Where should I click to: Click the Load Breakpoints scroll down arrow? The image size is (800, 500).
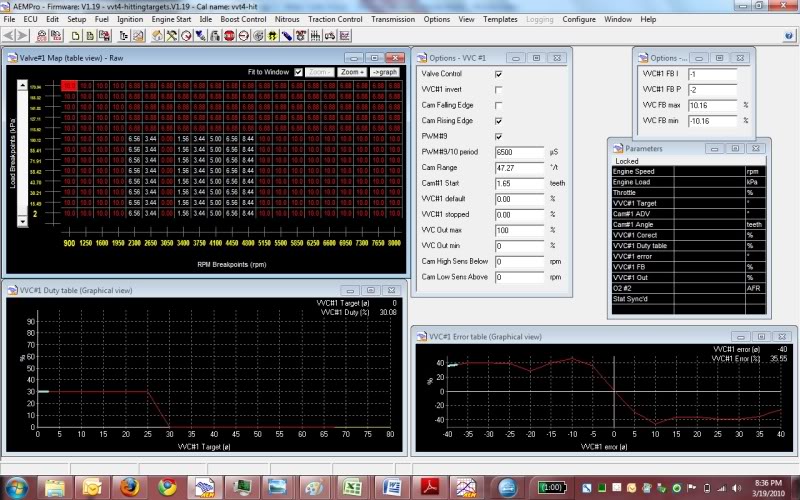click(22, 221)
